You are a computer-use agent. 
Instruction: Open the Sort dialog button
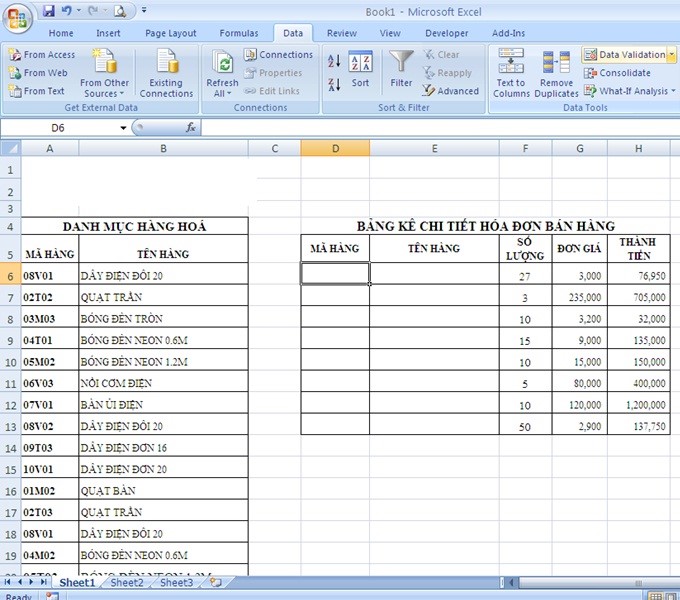click(360, 70)
